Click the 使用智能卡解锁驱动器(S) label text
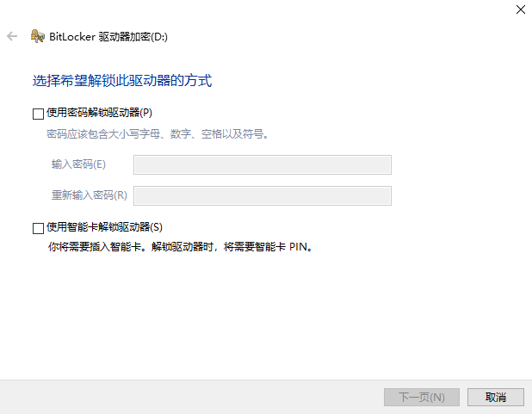 104,227
